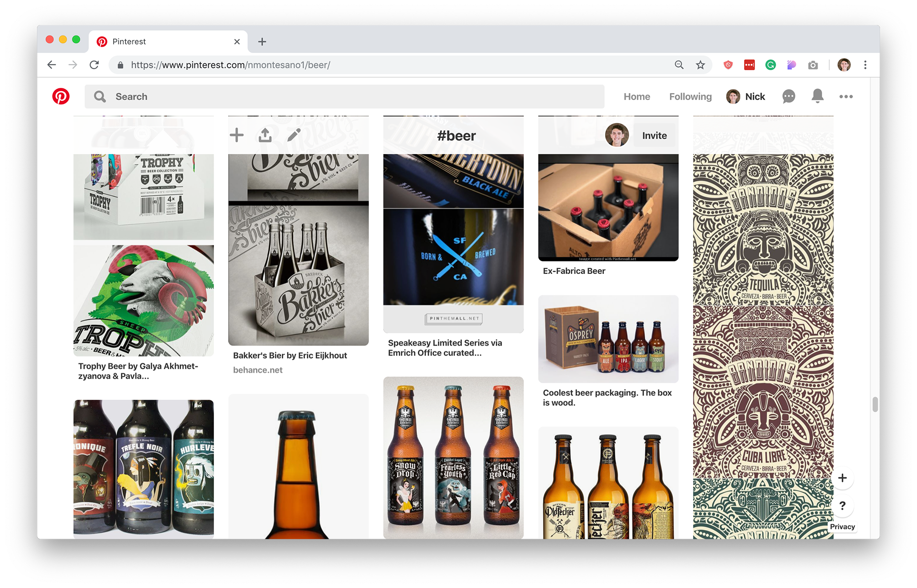Screen dimensions: 917x588
Task: Select the Pinterest browser tab
Action: click(x=168, y=42)
